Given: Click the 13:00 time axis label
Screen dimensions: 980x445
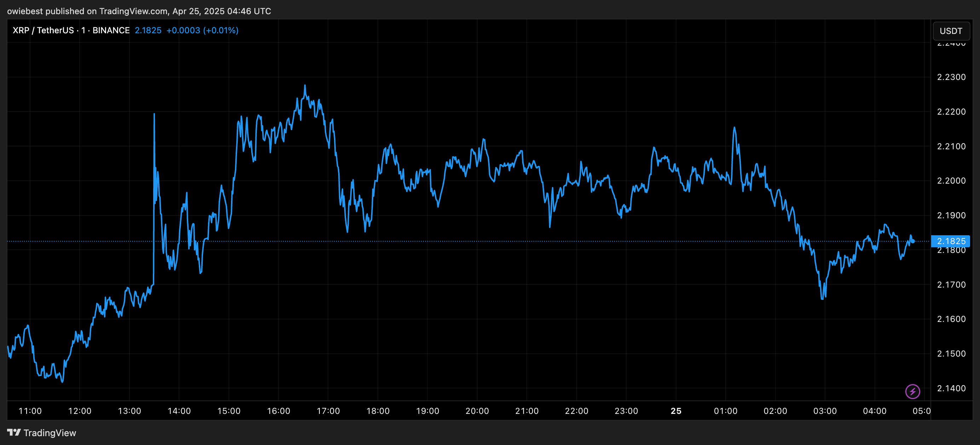Looking at the screenshot, I should click(x=129, y=411).
